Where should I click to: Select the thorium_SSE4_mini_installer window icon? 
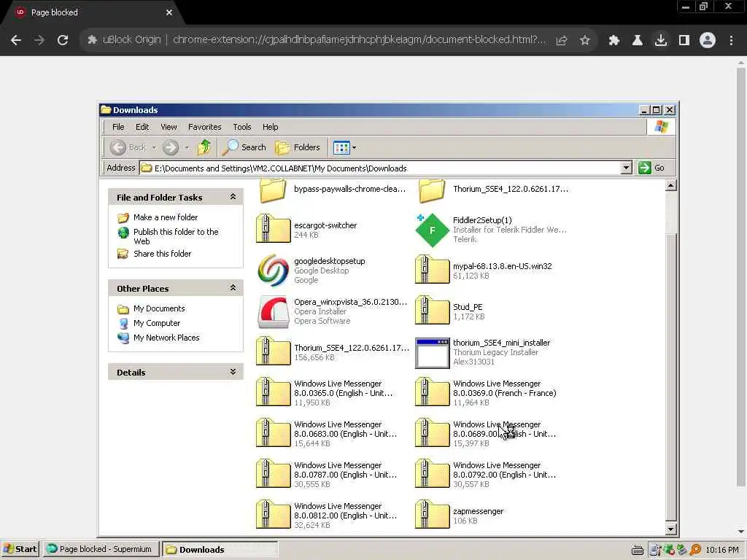(432, 353)
